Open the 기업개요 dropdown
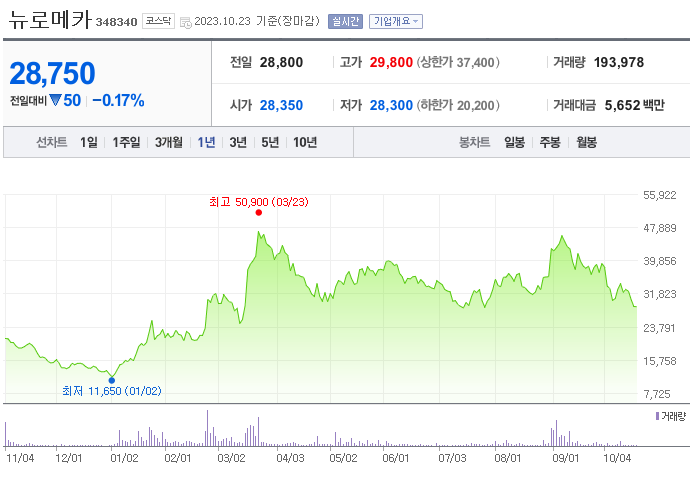The image size is (690, 478). tap(396, 21)
